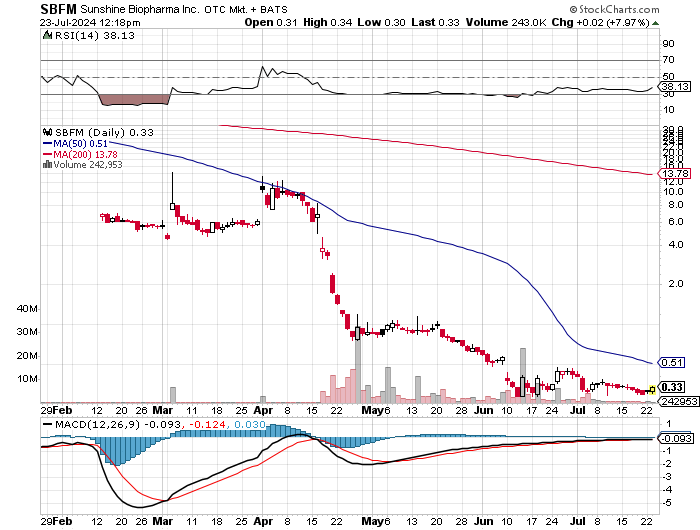Click the blue 0.030 MACD histogram value
The height and width of the screenshot is (530, 700).
[x=250, y=424]
